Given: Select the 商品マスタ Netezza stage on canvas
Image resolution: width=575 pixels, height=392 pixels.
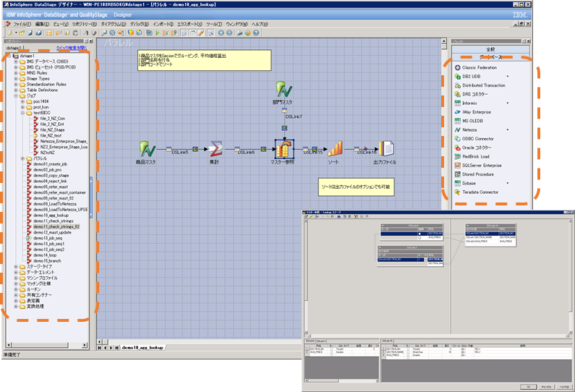Looking at the screenshot, I should pyautogui.click(x=147, y=149).
